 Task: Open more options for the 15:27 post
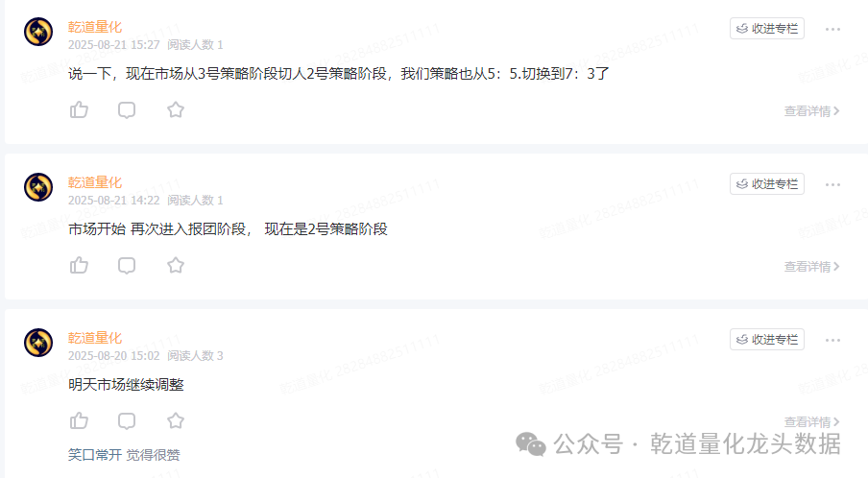(832, 29)
